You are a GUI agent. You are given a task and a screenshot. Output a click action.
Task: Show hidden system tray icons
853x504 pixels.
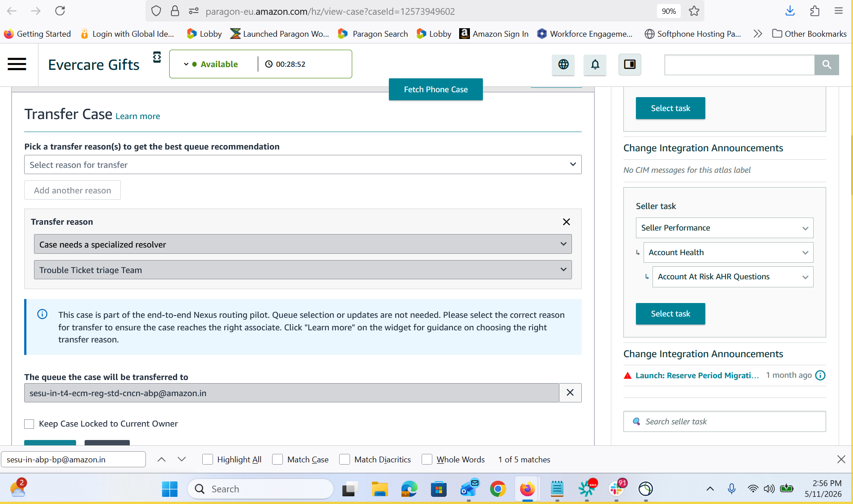pyautogui.click(x=710, y=489)
